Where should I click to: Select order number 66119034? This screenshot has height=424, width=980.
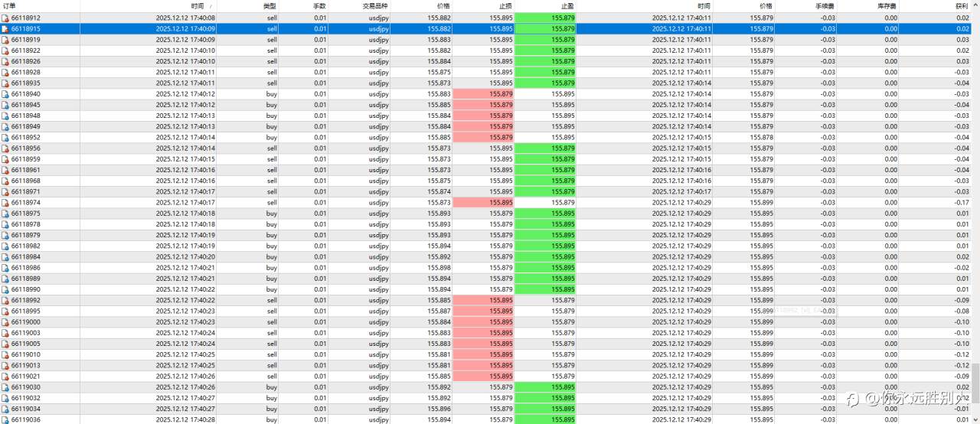(x=26, y=409)
